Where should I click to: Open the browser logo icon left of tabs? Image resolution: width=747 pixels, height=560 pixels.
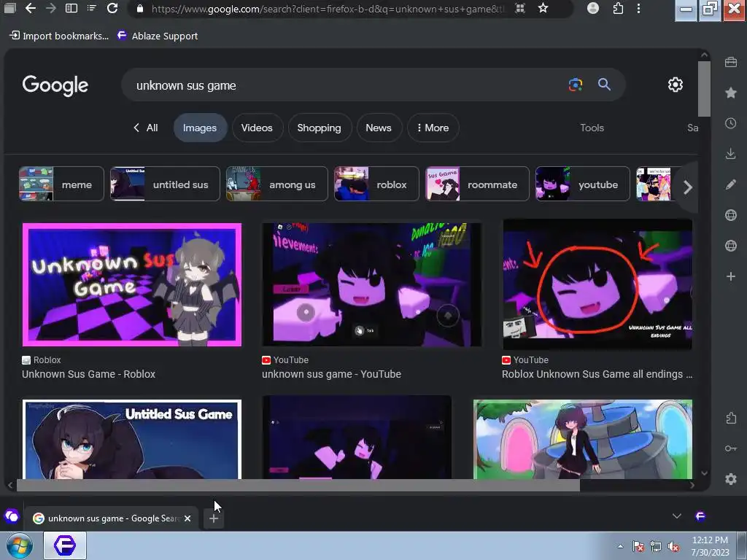pyautogui.click(x=12, y=516)
